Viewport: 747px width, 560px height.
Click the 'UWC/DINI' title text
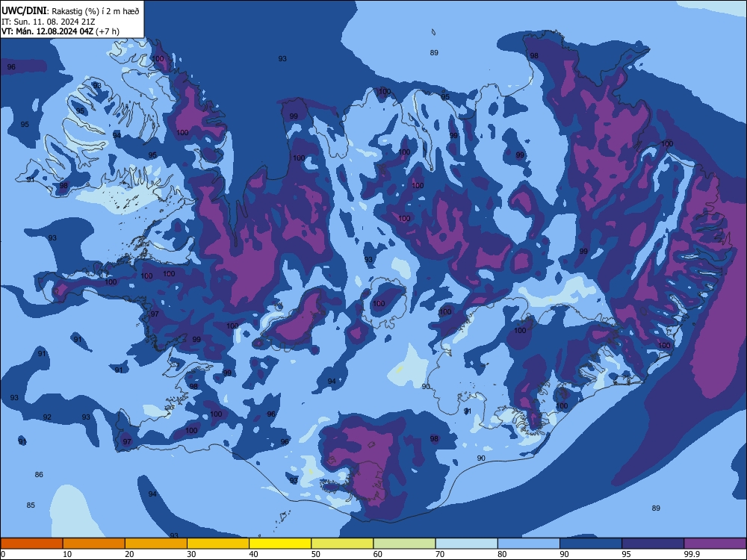[x=25, y=10]
